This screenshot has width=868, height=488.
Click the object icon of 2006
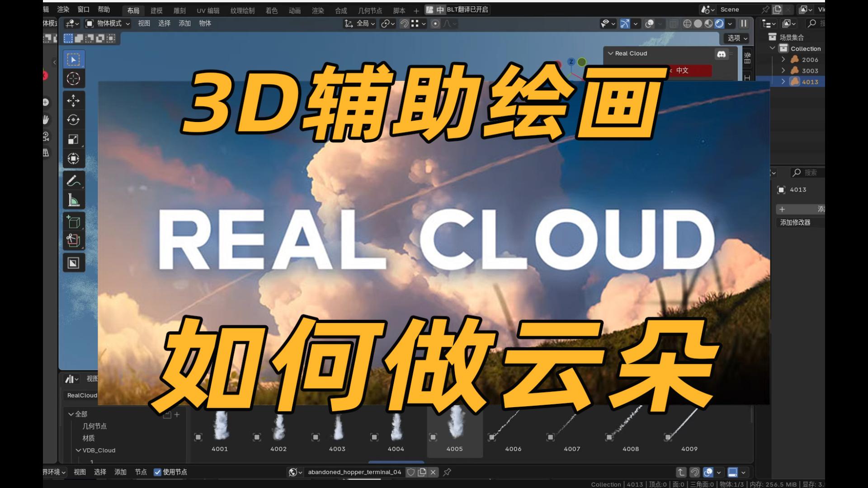[x=795, y=60]
